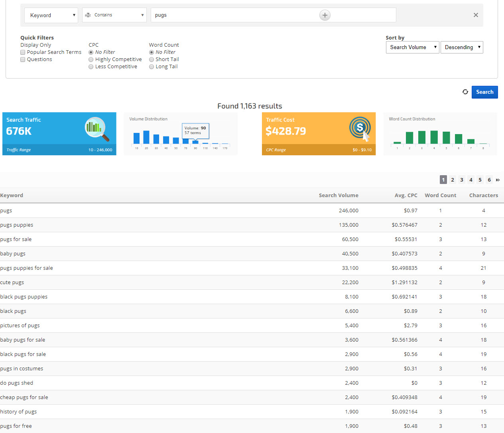Click the Word Count Distribution chart

[440, 137]
